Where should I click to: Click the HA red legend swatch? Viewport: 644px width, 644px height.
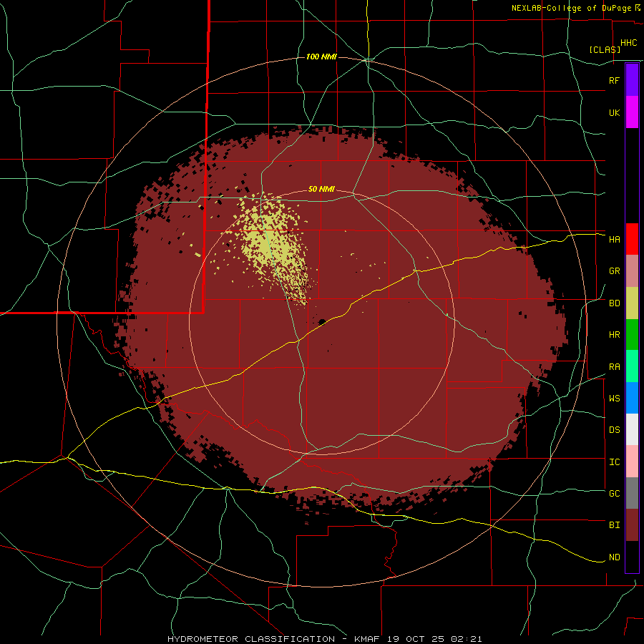(632, 239)
